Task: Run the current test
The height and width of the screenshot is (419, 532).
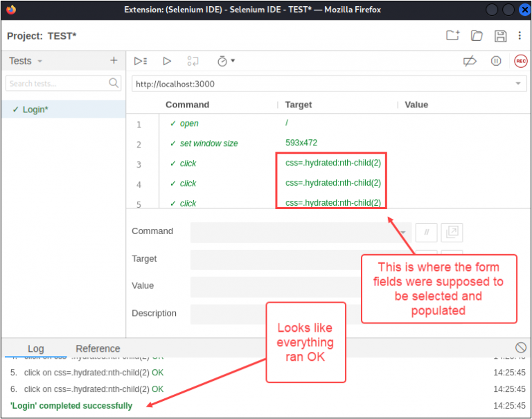Action: pyautogui.click(x=167, y=61)
